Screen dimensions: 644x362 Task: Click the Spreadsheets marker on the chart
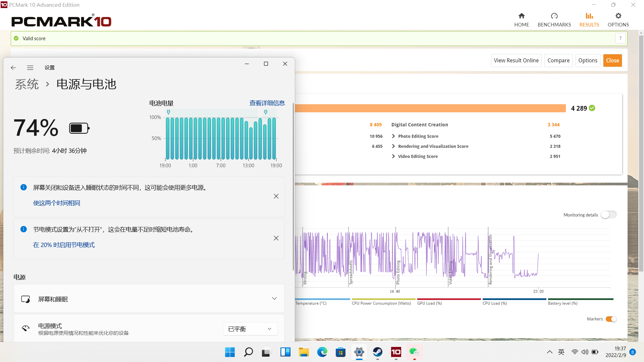[351, 272]
